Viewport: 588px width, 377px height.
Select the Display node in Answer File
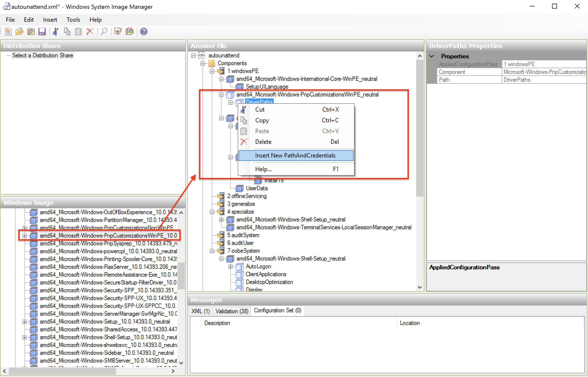click(254, 289)
